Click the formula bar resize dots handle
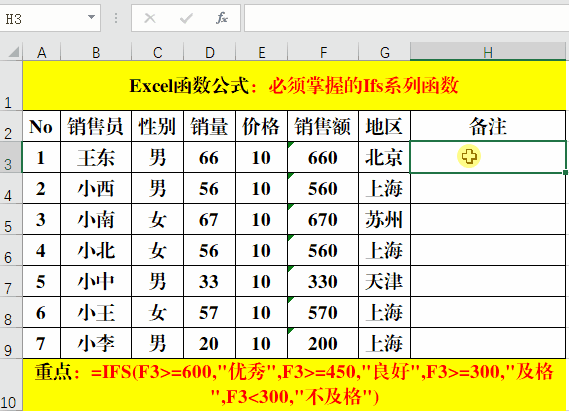This screenshot has height=411, width=569. [116, 18]
